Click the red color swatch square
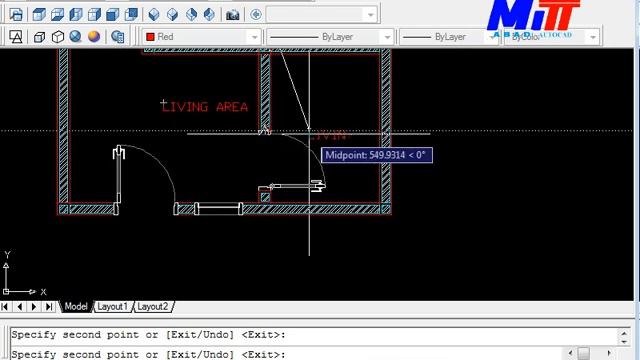The width and height of the screenshot is (640, 360). [150, 37]
